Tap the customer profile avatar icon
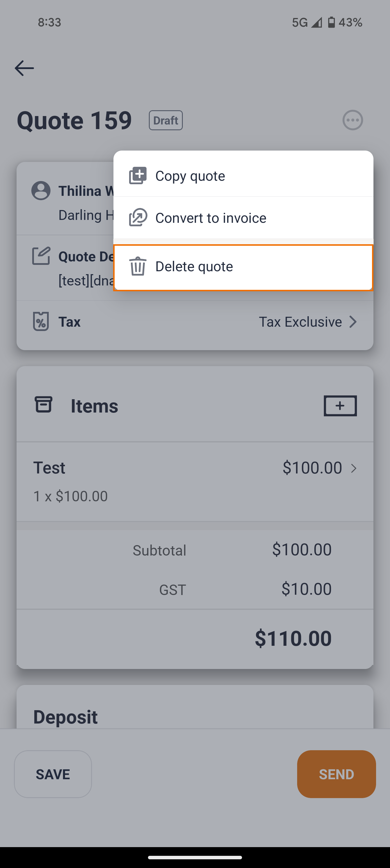Viewport: 390px width, 868px height. click(x=41, y=191)
